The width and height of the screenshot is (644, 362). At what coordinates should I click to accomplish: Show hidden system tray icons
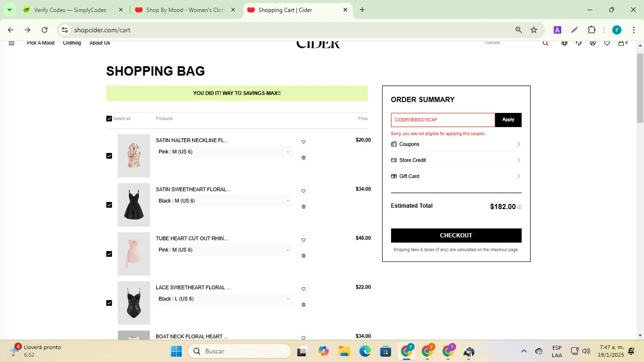coord(524,351)
